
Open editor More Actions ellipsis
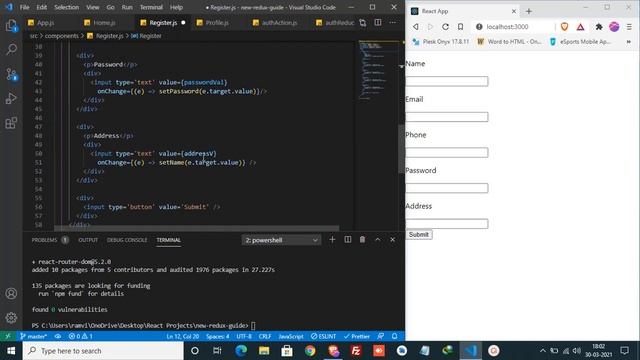pos(393,23)
